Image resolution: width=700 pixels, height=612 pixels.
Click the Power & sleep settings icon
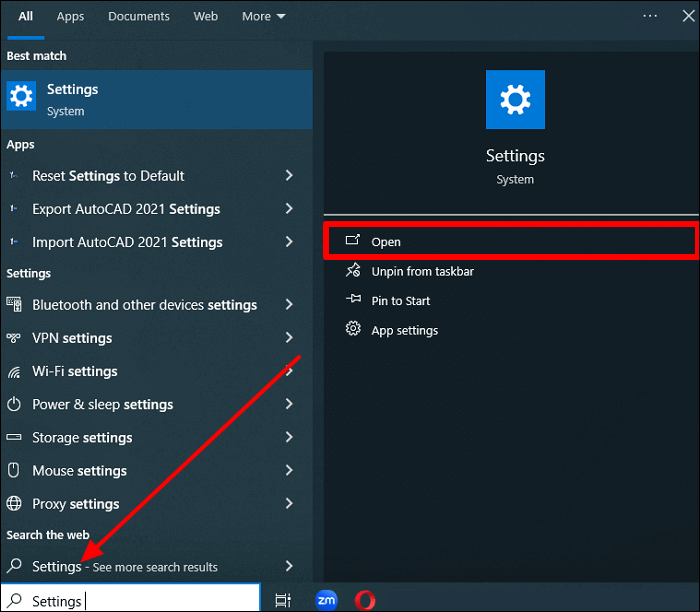tap(14, 404)
